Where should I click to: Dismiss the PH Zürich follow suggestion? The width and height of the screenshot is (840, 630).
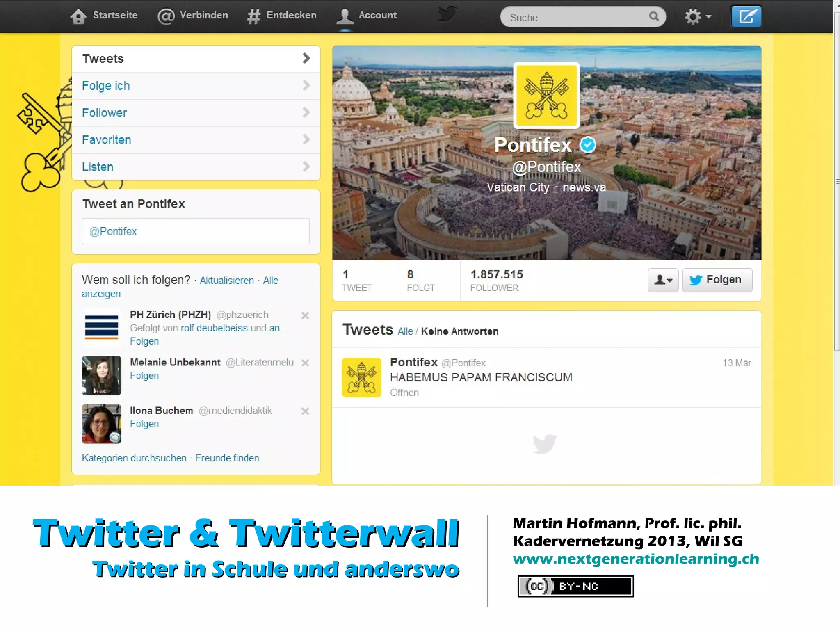coord(305,315)
